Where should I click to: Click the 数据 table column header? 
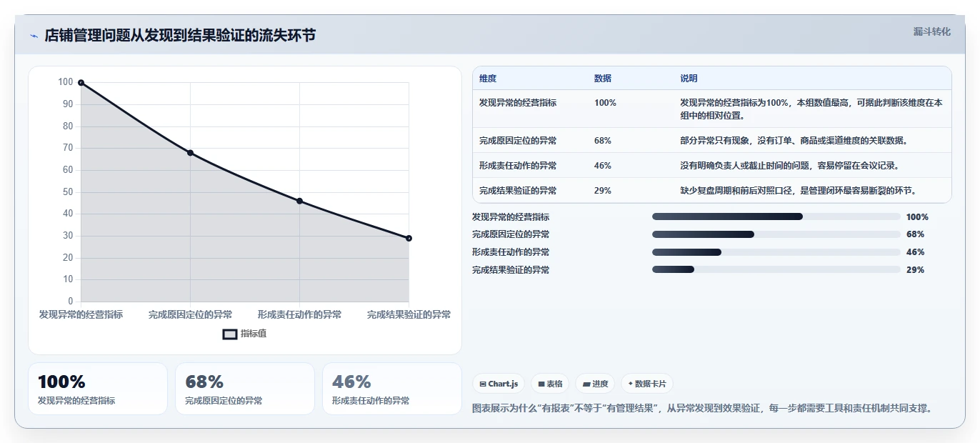click(603, 79)
